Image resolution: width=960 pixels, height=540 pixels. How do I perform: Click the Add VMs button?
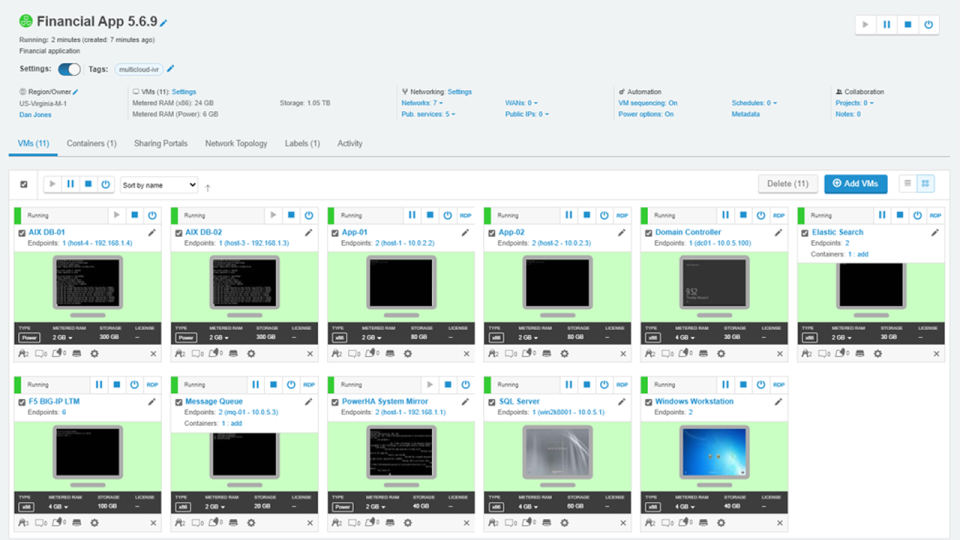(855, 184)
